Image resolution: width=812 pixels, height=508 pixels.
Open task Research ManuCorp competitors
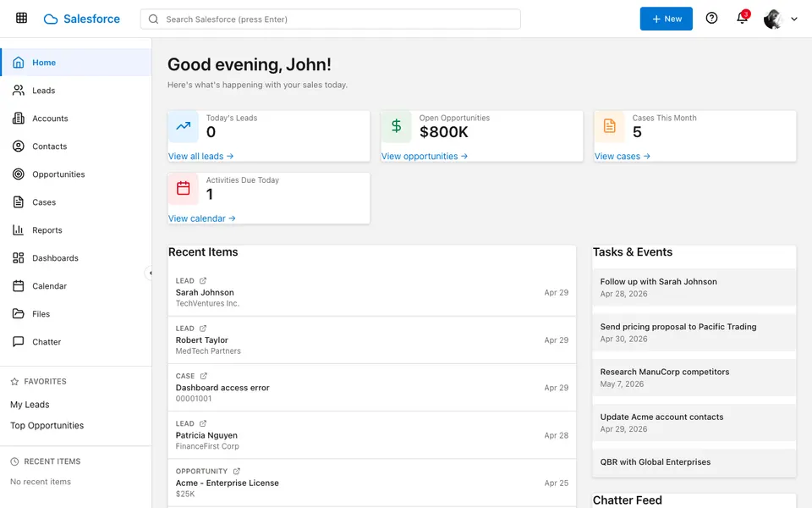click(694, 378)
